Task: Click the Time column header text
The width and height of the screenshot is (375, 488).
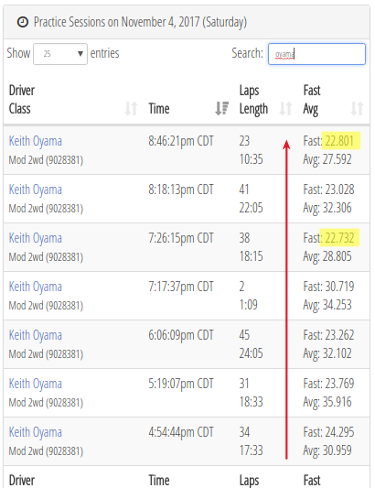Action: tap(159, 109)
